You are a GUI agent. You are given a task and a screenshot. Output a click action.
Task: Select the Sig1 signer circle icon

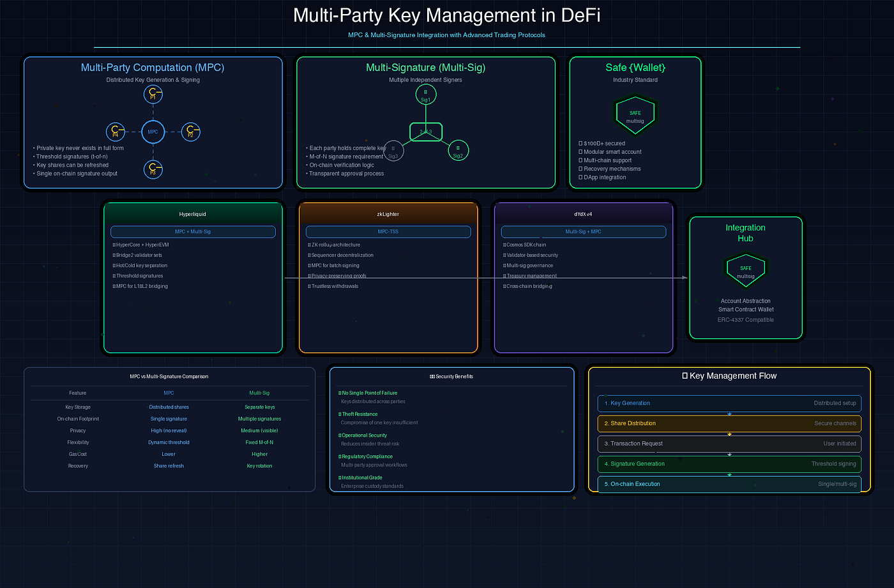[x=425, y=94]
